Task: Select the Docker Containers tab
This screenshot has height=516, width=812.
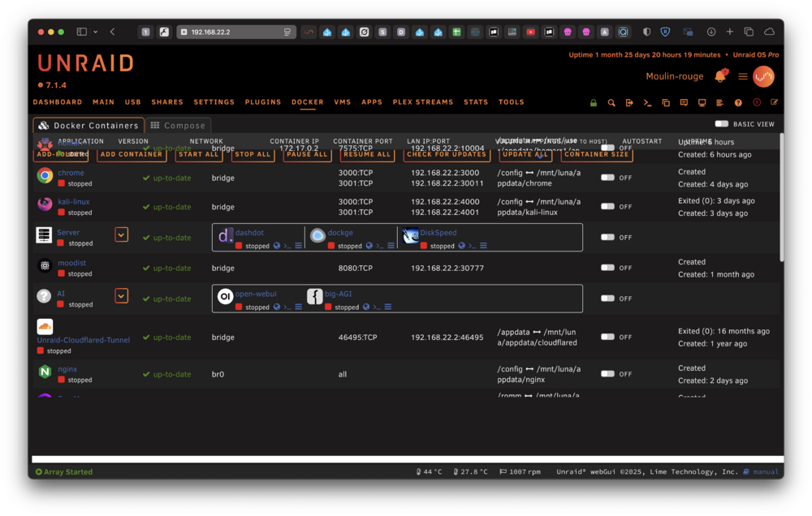Action: point(89,125)
